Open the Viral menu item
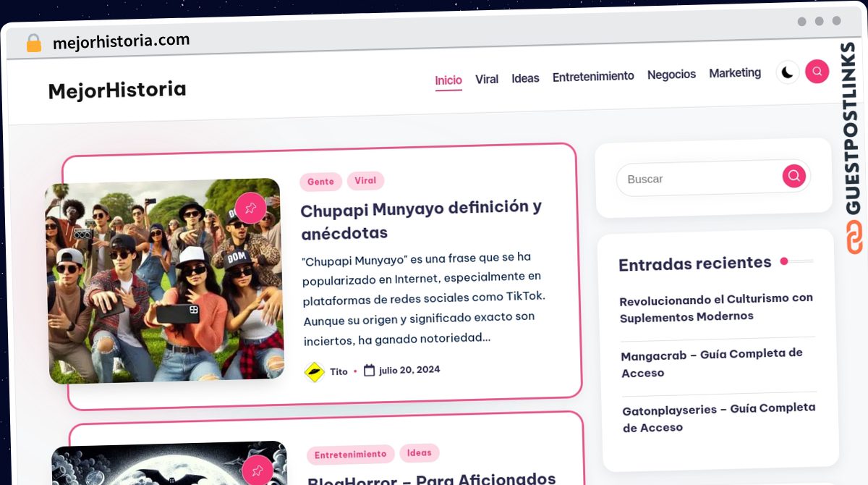868x485 pixels. point(487,79)
